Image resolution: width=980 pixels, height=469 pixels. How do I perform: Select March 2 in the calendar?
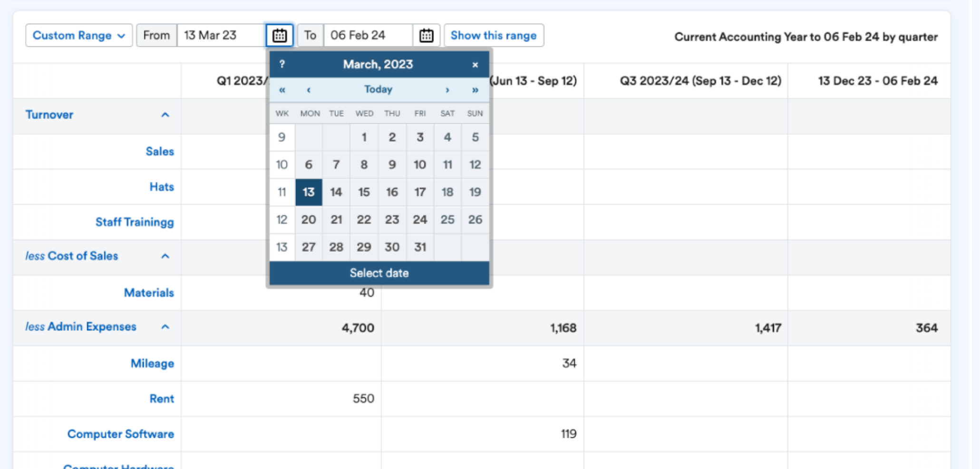tap(392, 137)
